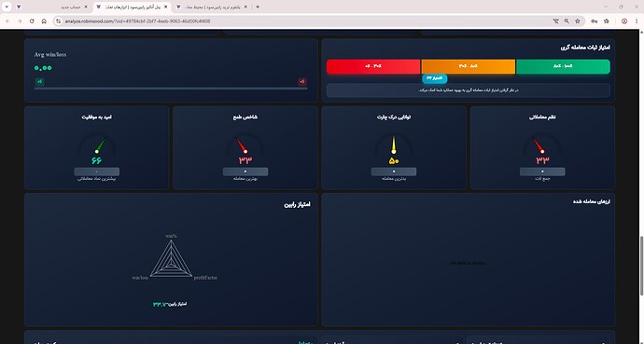Click the red 0-30% score segment
The width and height of the screenshot is (644, 344).
(x=373, y=66)
